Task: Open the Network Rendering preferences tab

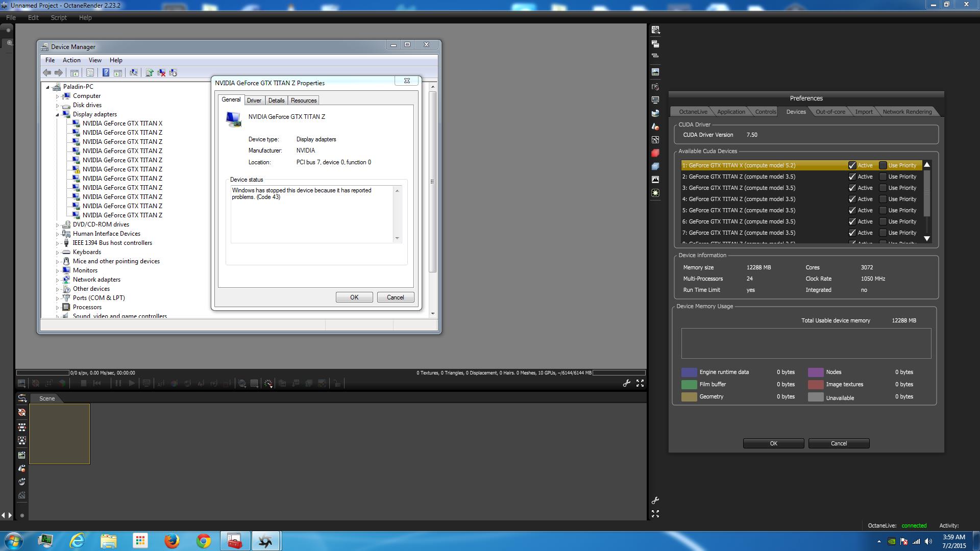Action: (907, 112)
